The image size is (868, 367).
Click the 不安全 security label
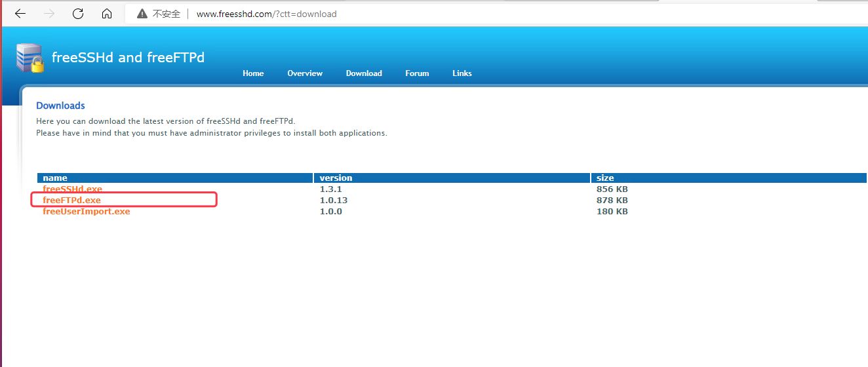pos(167,14)
